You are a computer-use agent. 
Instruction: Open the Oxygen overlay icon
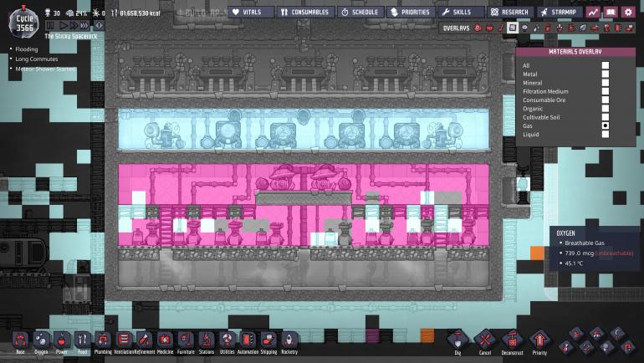(478, 28)
